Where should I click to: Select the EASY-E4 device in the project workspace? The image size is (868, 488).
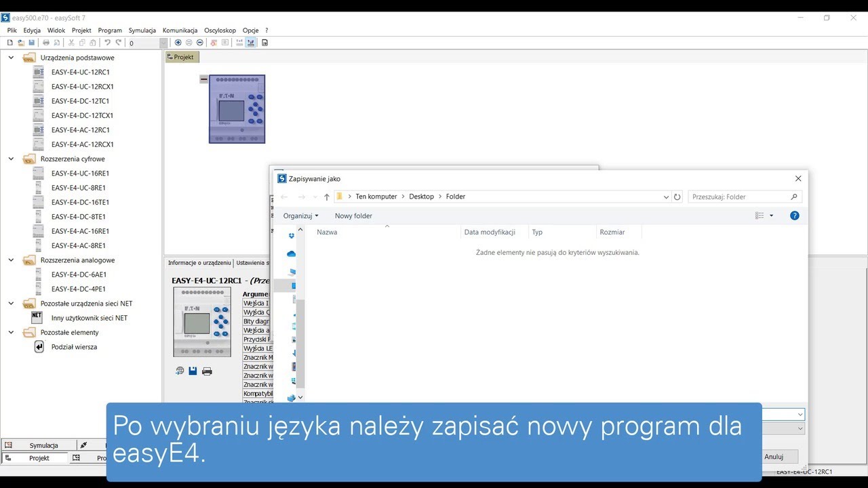pyautogui.click(x=237, y=109)
